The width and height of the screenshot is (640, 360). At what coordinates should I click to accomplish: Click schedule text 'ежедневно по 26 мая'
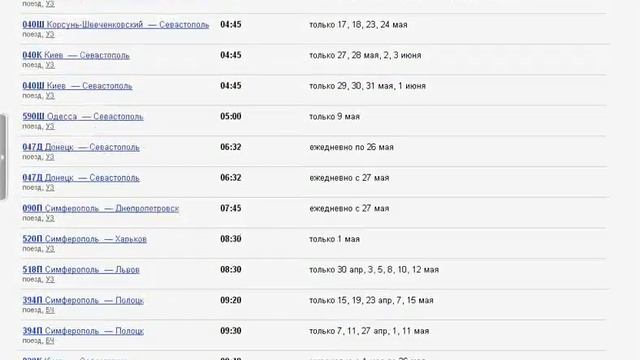(x=351, y=147)
